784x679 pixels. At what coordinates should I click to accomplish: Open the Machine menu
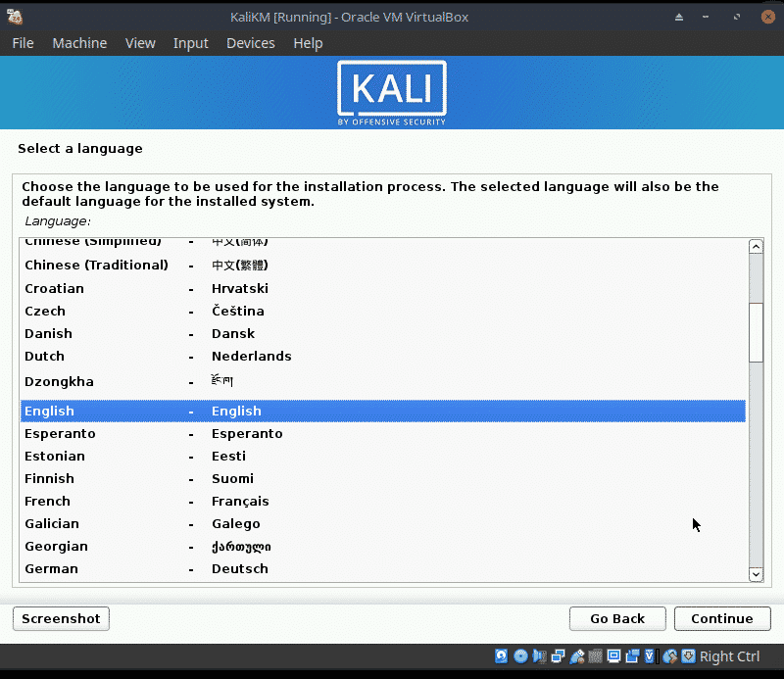(x=79, y=43)
